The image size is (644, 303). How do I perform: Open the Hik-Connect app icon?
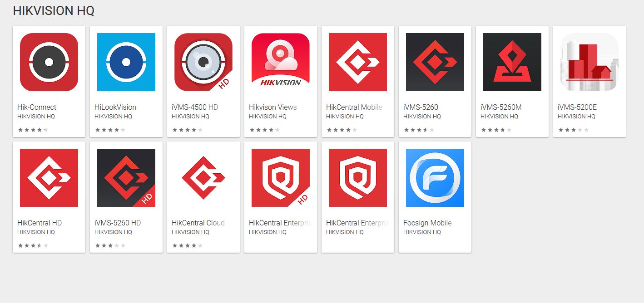pyautogui.click(x=49, y=62)
